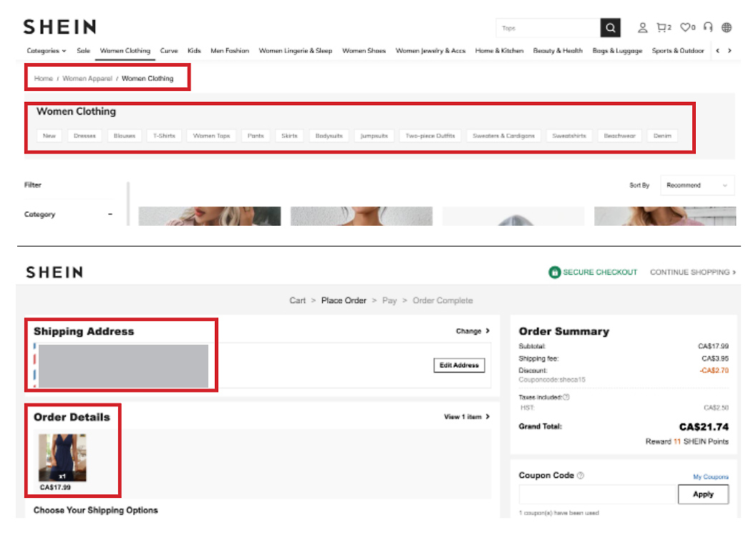This screenshot has height=541, width=756.
Task: Click the Edit Address button
Action: click(459, 365)
